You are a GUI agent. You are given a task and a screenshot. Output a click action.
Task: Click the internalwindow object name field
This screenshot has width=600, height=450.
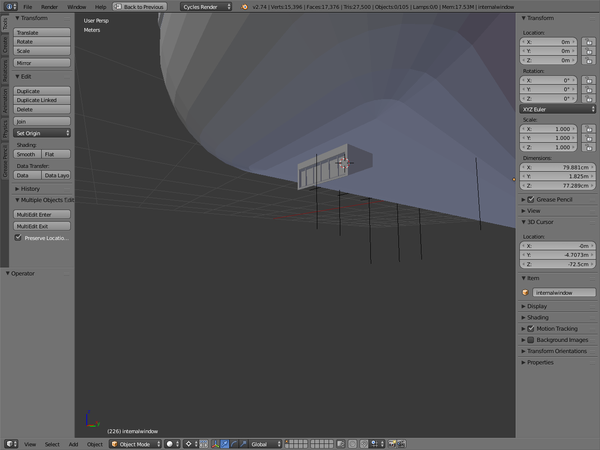(562, 293)
